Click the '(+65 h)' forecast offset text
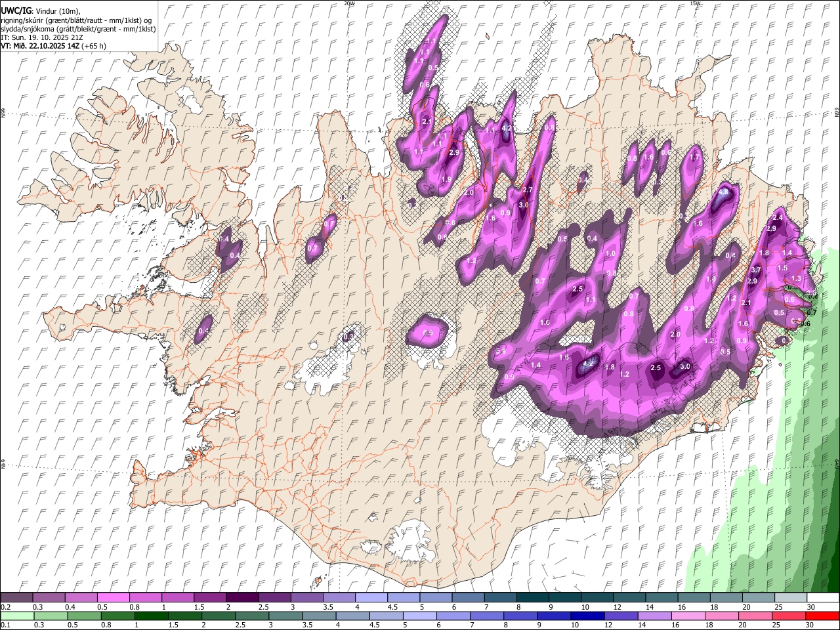Screen dimensions: 840x630 94,46
